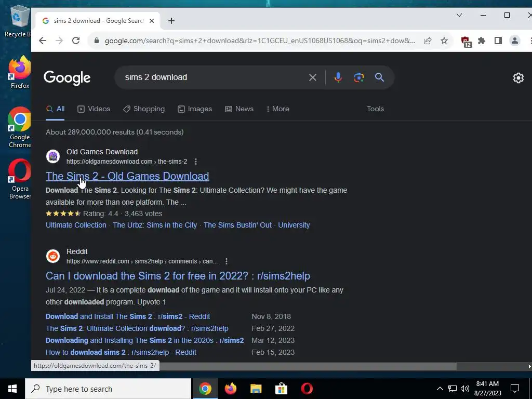Select the Firefox desktop shortcut
532x399 pixels.
click(20, 72)
